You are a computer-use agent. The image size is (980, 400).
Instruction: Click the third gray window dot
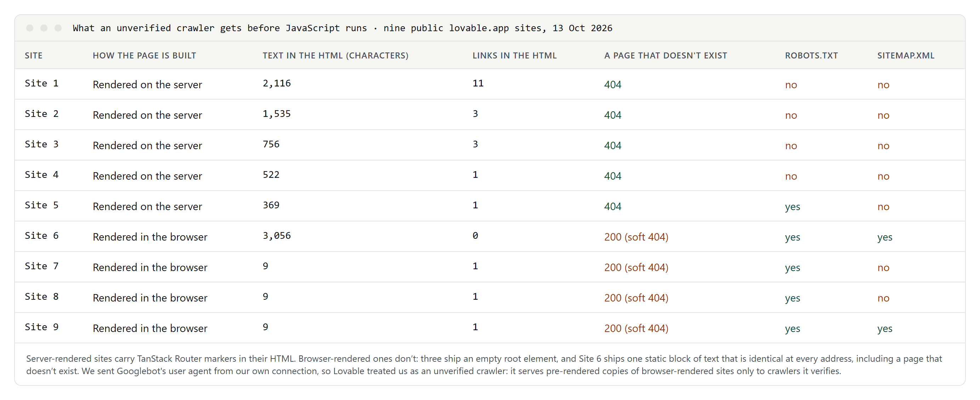[58, 28]
